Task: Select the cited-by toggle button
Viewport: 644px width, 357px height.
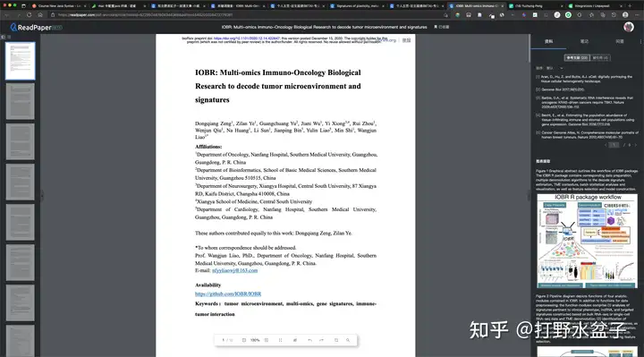Action: click(x=600, y=58)
